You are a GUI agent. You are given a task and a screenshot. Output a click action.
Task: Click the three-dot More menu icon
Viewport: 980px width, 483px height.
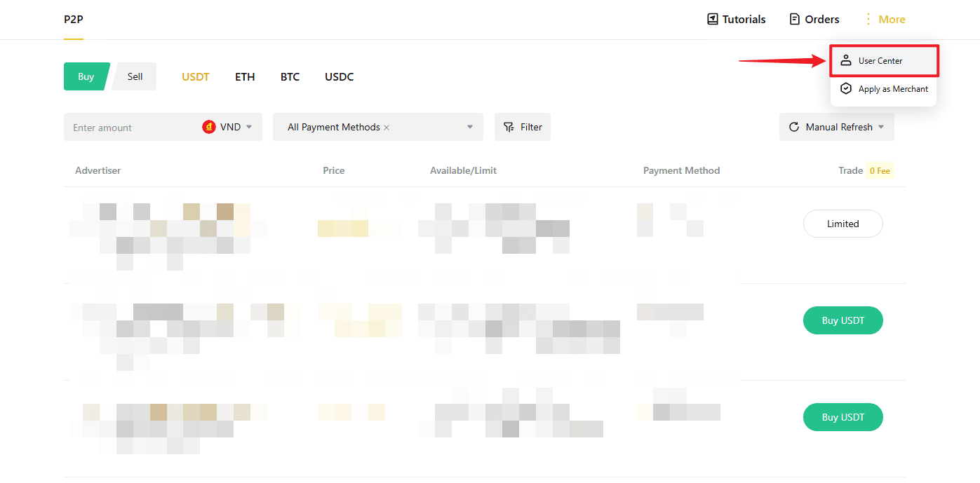[868, 20]
